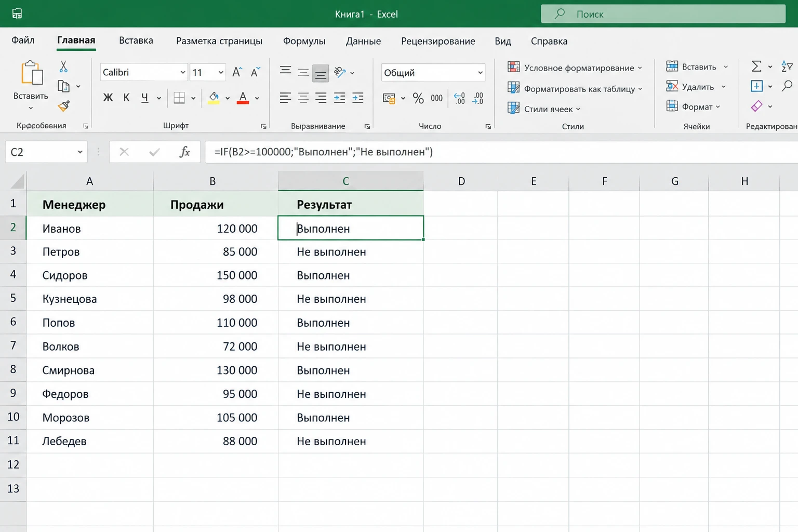This screenshot has height=532, width=798.
Task: Increase font size with the larger A icon
Action: tap(237, 72)
